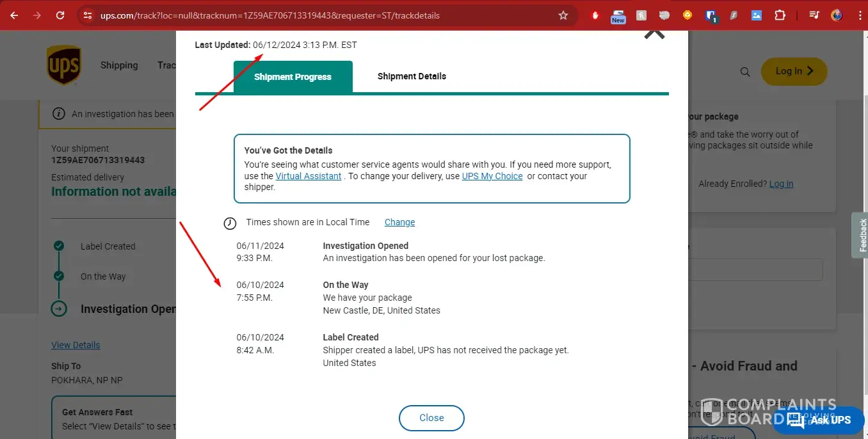Click tracking number 1Z59AE706713319443
This screenshot has height=439, width=868.
tap(98, 160)
